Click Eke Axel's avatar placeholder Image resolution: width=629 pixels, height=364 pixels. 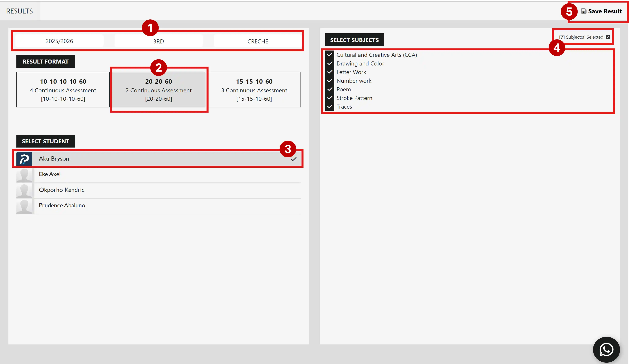[x=24, y=175]
